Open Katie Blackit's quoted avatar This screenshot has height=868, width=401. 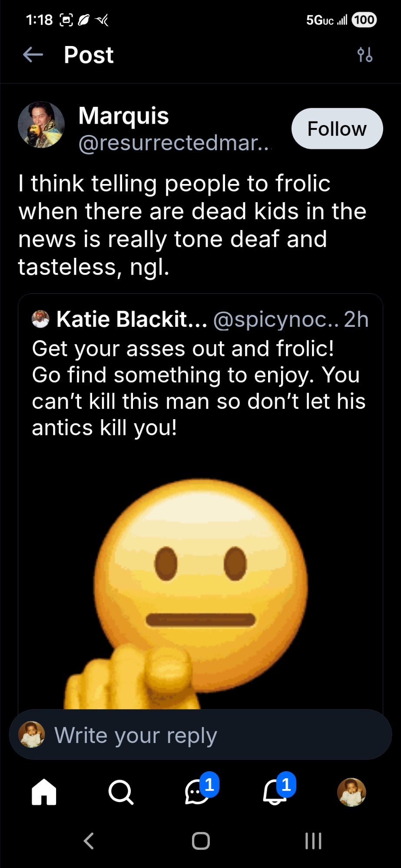click(x=41, y=319)
